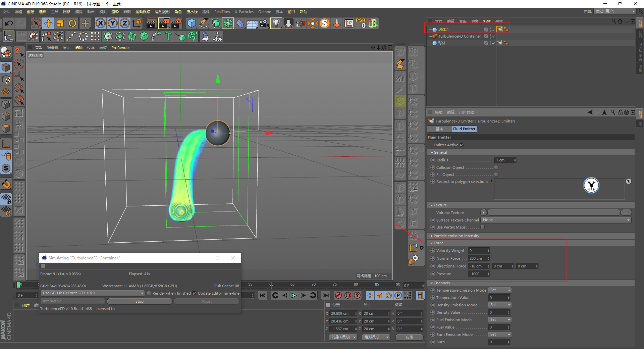
Task: Open the MoText tool icon
Action: coord(168,36)
